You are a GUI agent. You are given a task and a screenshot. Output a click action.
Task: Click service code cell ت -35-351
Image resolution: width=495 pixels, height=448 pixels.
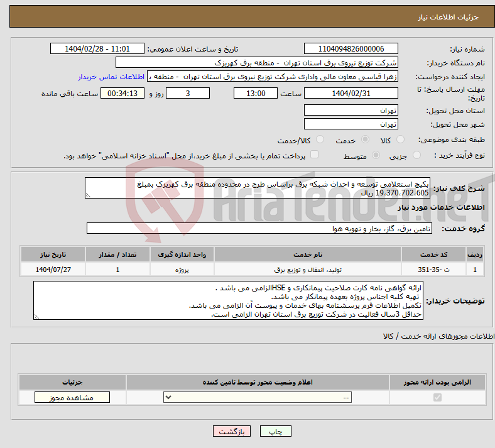(434, 270)
